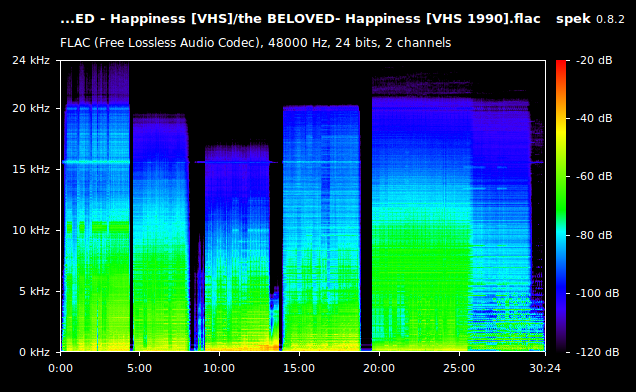Click the spek program label

[573, 19]
